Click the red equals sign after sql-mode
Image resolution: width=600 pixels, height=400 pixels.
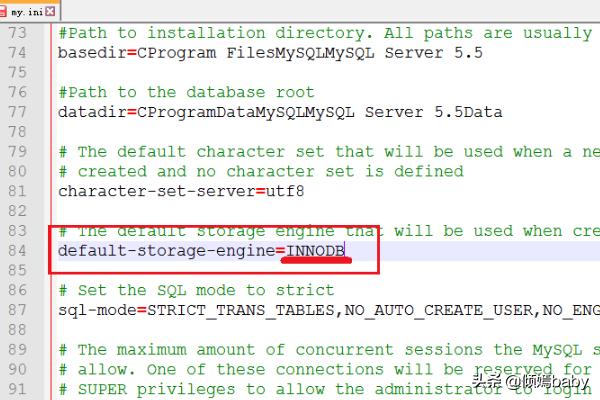pyautogui.click(x=142, y=310)
